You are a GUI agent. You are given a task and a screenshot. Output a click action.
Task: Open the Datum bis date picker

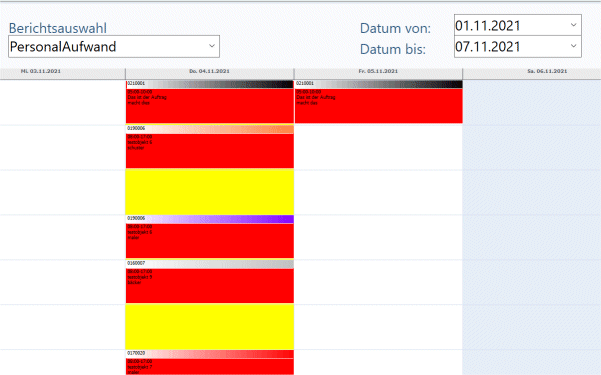(x=517, y=47)
